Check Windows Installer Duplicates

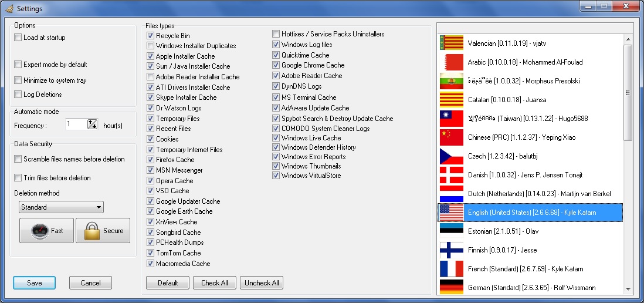[150, 46]
